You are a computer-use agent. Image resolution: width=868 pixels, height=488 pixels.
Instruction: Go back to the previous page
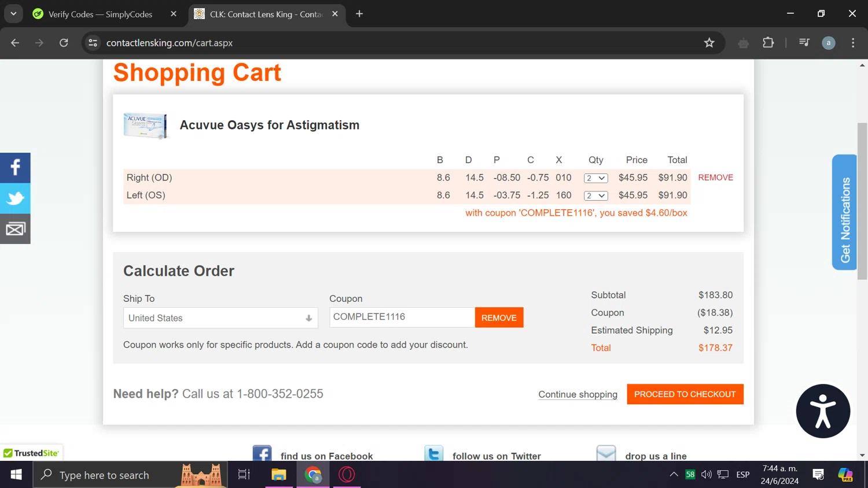pos(15,43)
